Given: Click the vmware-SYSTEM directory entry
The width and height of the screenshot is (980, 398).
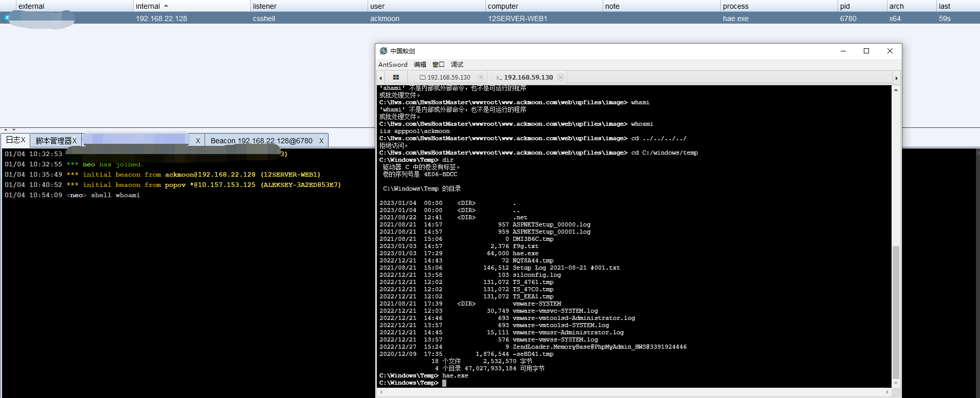Looking at the screenshot, I should pyautogui.click(x=537, y=304).
